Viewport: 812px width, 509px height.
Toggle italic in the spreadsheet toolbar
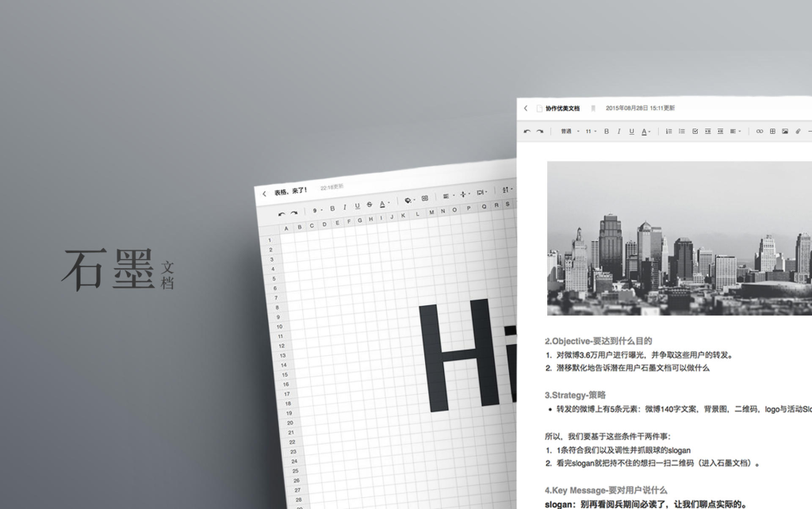pos(344,208)
